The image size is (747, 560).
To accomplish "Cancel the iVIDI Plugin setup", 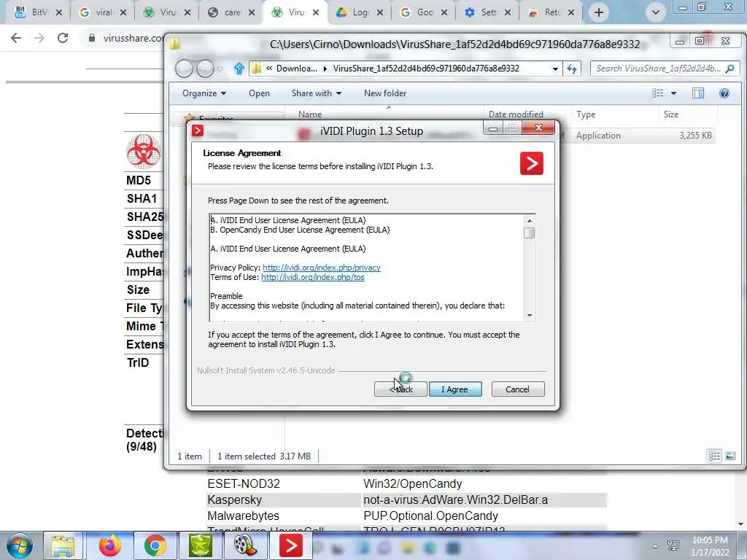I will click(517, 389).
